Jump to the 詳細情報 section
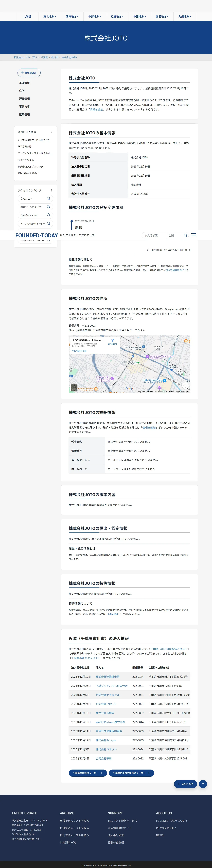 coord(24,99)
